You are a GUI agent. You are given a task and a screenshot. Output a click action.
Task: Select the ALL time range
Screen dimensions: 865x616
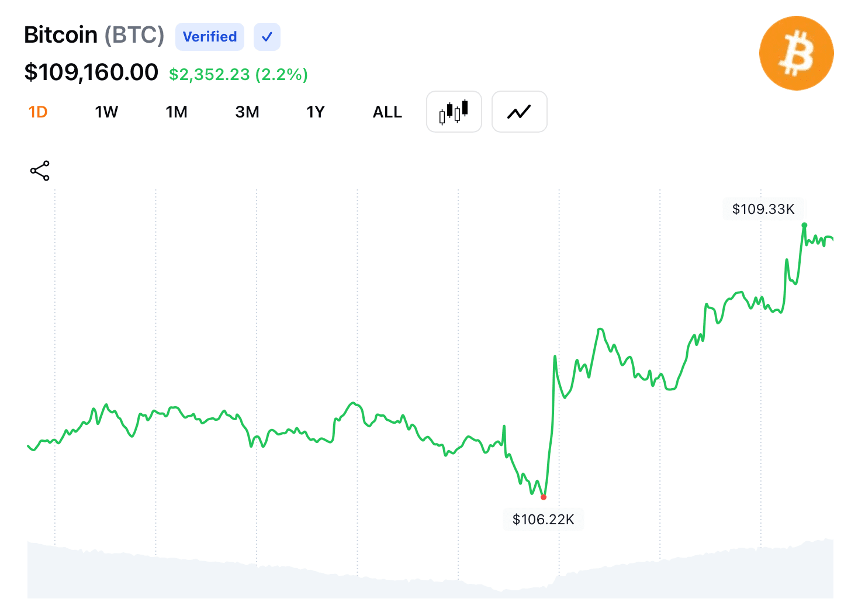tap(387, 112)
